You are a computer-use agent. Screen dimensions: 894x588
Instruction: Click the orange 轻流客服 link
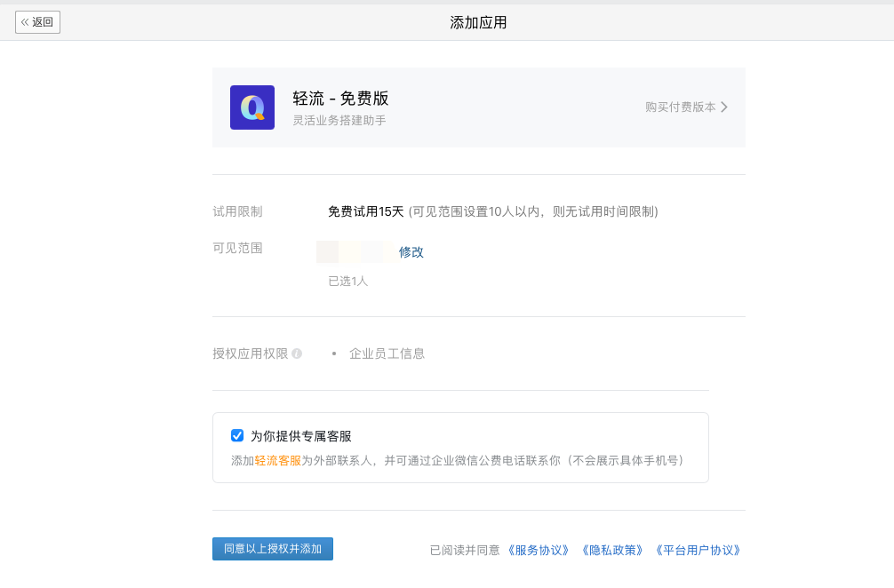277,460
